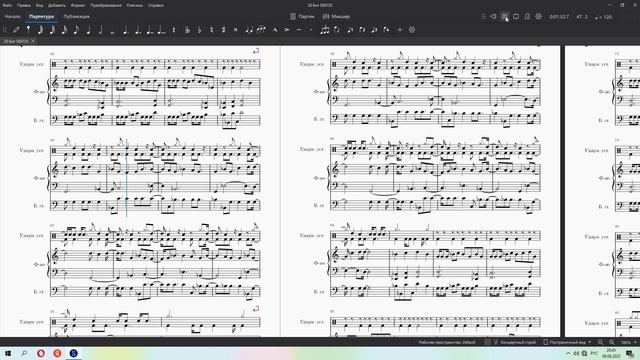
Task: Select the quarter note duration
Action: coord(88,29)
